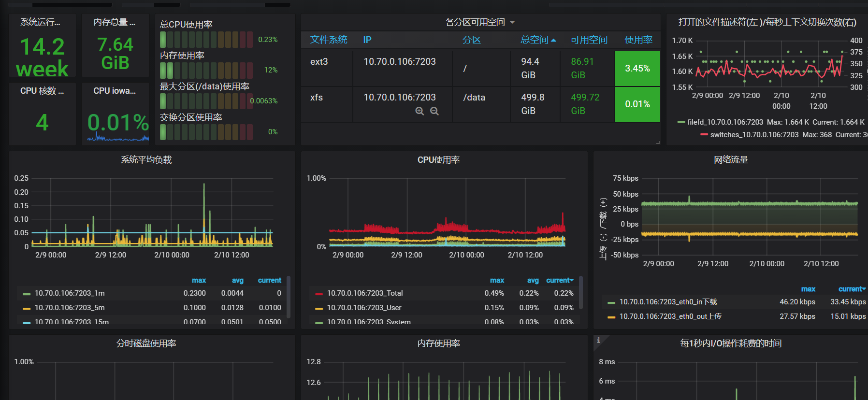
Task: Sort load legend by the max header
Action: coord(199,280)
